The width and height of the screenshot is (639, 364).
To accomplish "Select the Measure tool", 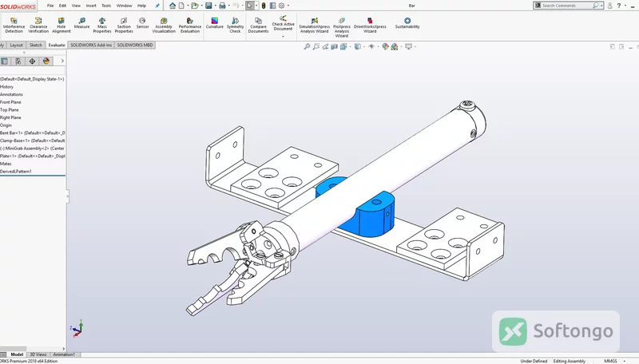I will 81,23.
